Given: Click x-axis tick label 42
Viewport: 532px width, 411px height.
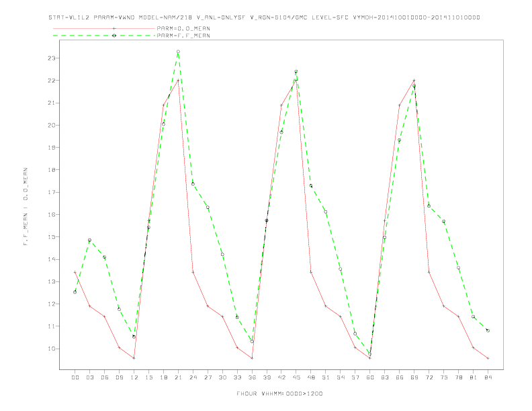Looking at the screenshot, I should 281,377.
